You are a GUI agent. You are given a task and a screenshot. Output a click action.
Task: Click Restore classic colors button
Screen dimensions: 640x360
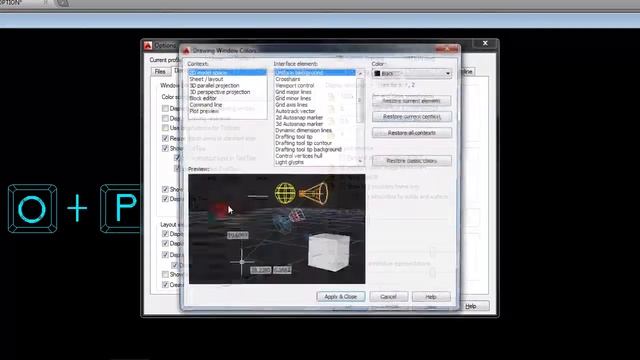pos(411,161)
